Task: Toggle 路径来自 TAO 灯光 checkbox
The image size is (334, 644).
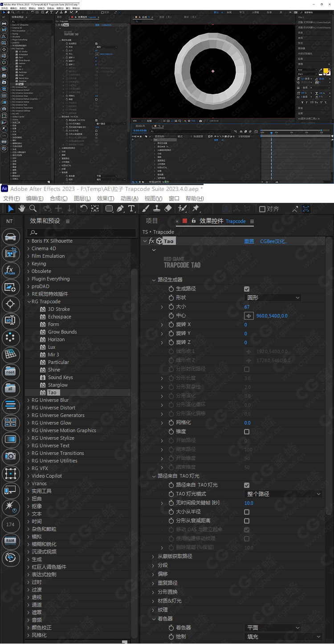Action: click(247, 485)
